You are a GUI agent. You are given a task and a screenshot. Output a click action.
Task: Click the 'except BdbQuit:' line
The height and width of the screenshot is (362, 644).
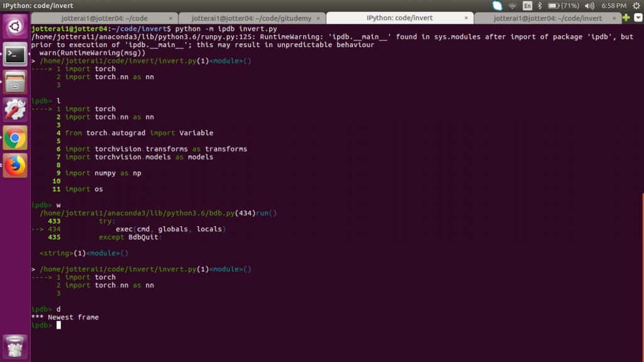pyautogui.click(x=130, y=237)
